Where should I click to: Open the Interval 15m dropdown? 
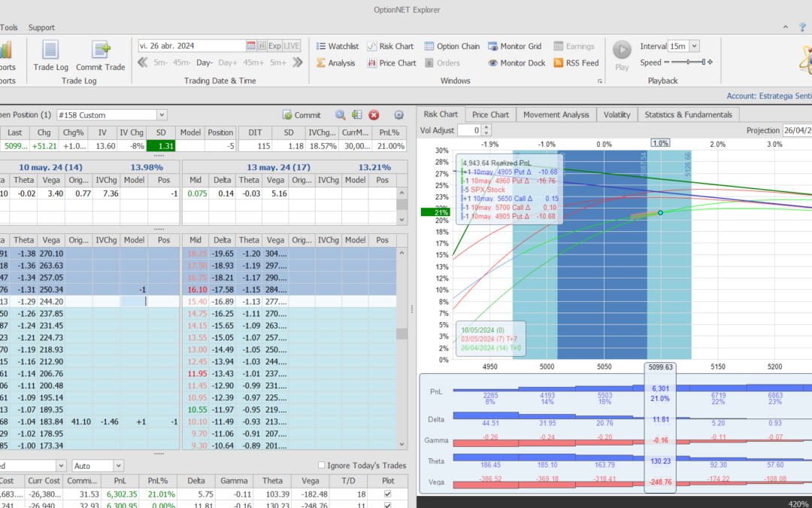click(694, 46)
